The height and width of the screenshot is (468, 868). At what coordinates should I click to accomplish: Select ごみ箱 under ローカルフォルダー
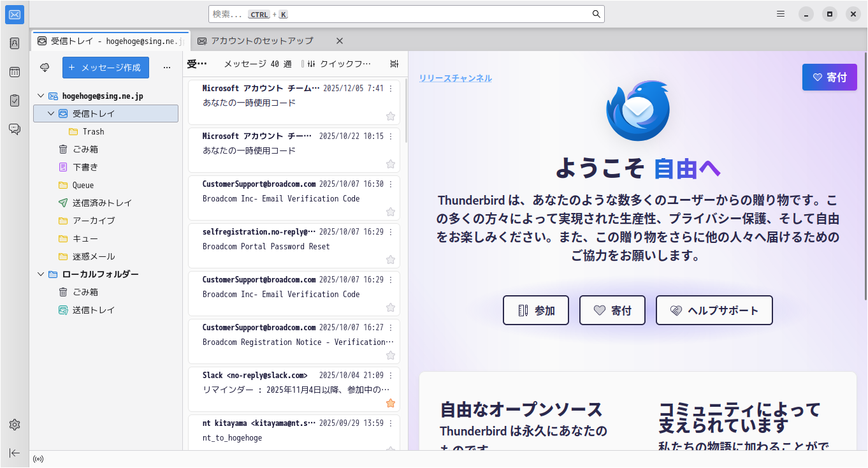tap(106, 292)
